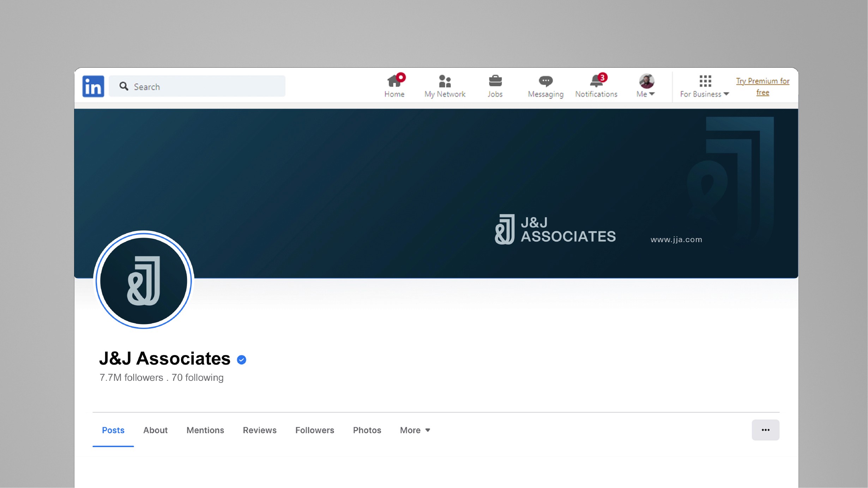Expand the For Business dropdown arrow

[x=726, y=94]
